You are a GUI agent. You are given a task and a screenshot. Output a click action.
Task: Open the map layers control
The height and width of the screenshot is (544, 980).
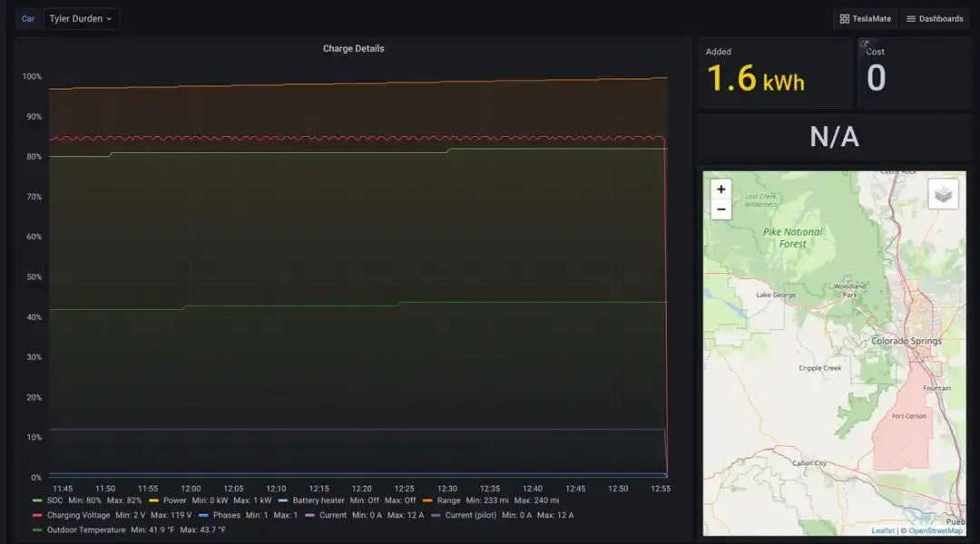point(943,194)
